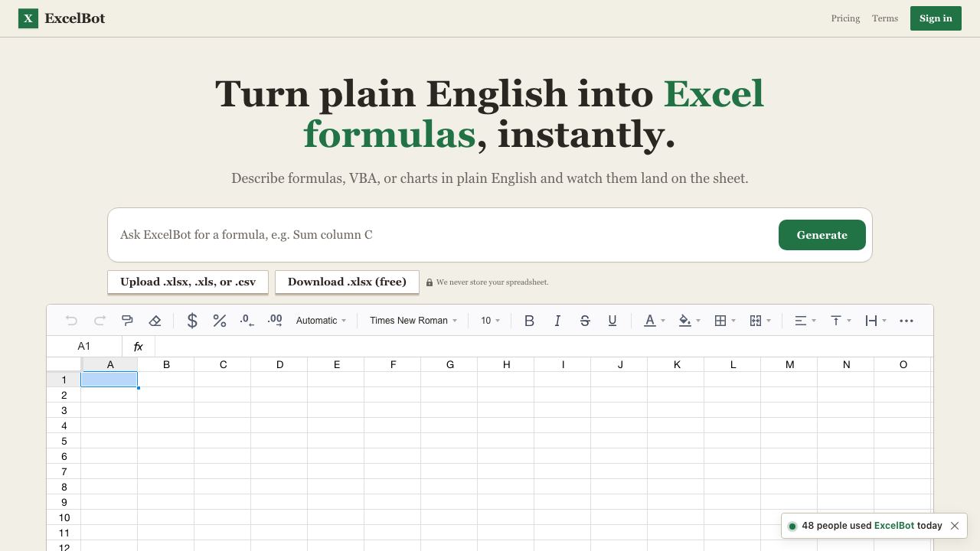This screenshot has width=980, height=551.
Task: Click the text color icon
Action: [650, 321]
